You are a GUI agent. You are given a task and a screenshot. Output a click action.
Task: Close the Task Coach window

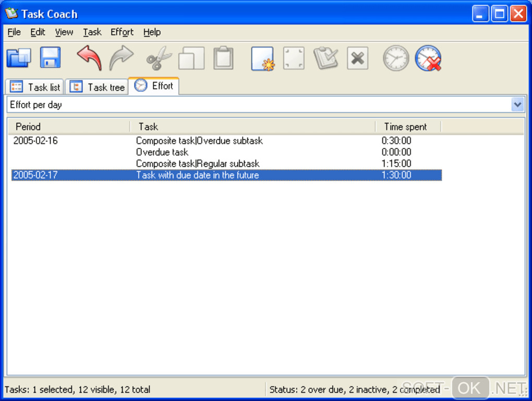click(518, 14)
